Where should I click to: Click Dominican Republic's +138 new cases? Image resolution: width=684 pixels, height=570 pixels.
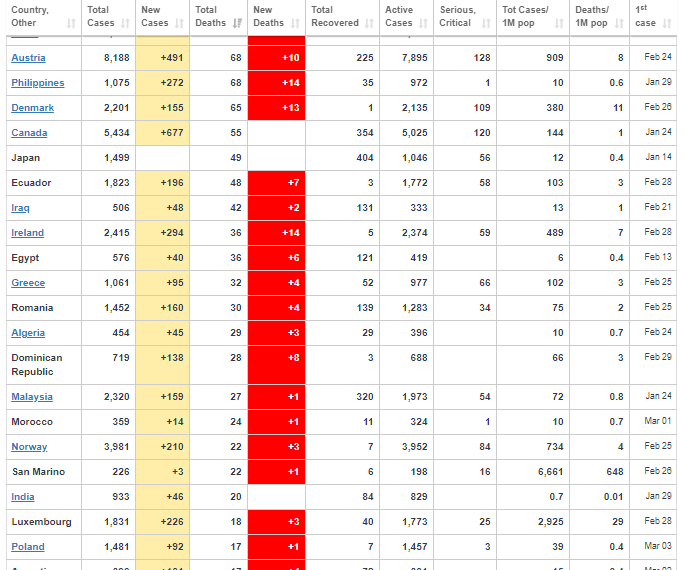point(163,365)
